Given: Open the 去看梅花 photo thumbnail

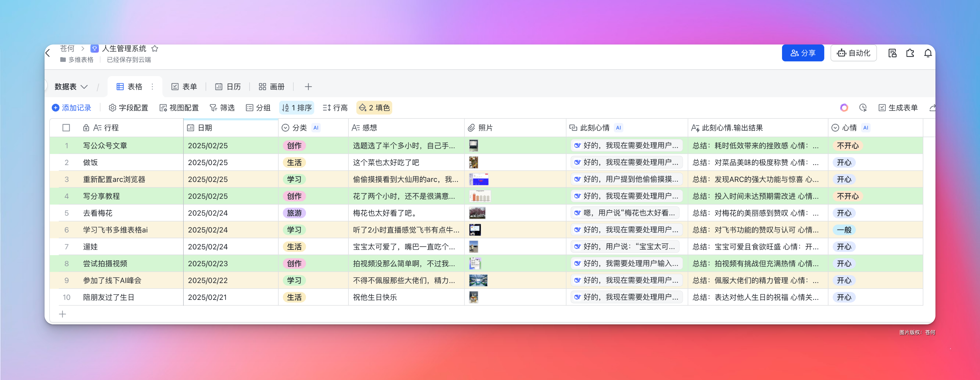Looking at the screenshot, I should (x=477, y=213).
